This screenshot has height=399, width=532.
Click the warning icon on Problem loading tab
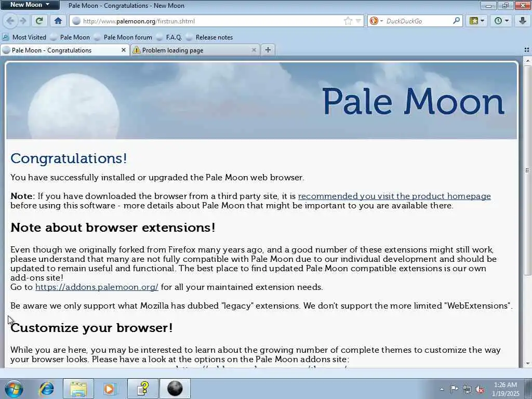[137, 50]
